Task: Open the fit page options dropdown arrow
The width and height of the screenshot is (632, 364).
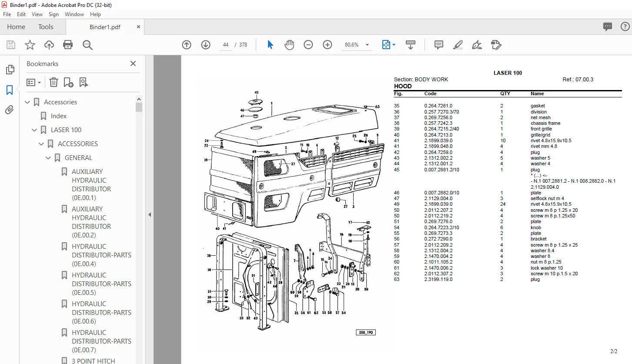Action: point(394,45)
